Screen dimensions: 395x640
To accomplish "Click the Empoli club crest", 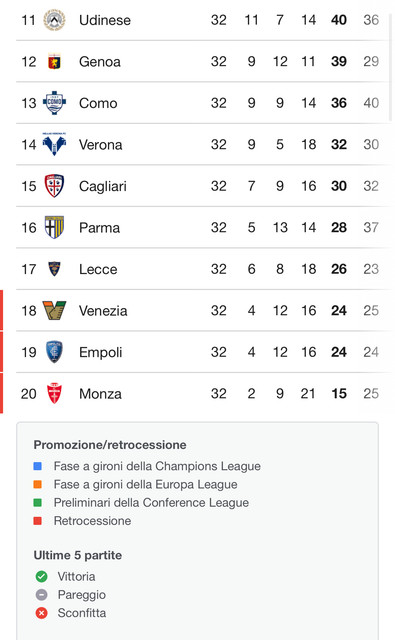I will click(x=54, y=352).
